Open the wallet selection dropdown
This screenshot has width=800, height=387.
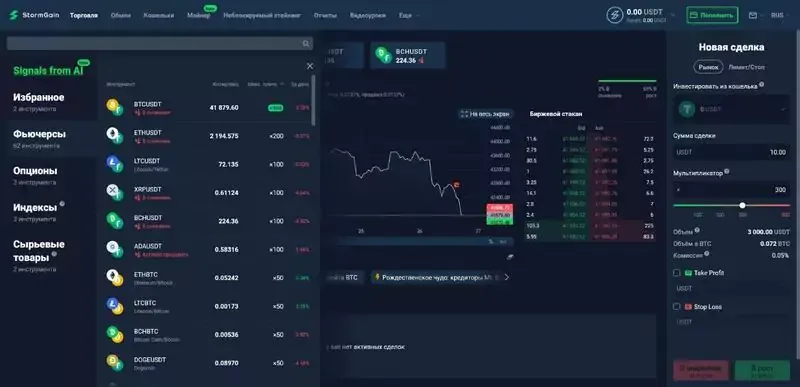731,109
